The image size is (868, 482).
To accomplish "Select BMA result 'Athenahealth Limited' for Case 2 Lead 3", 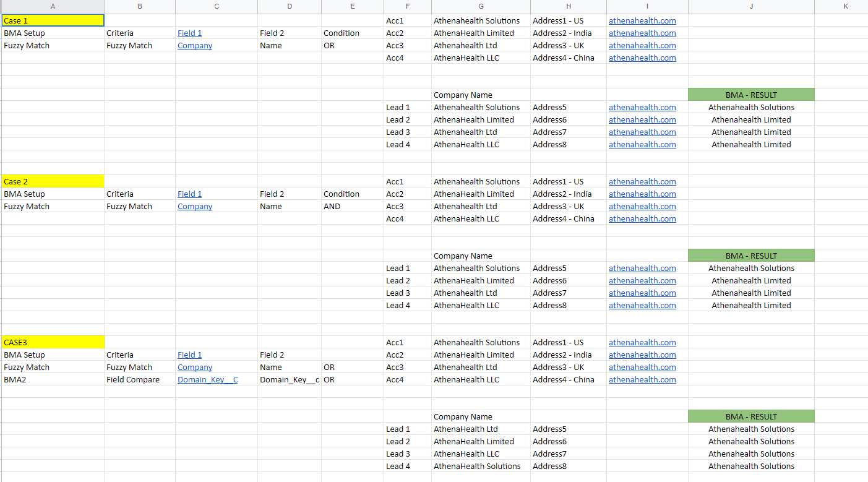I will (751, 293).
